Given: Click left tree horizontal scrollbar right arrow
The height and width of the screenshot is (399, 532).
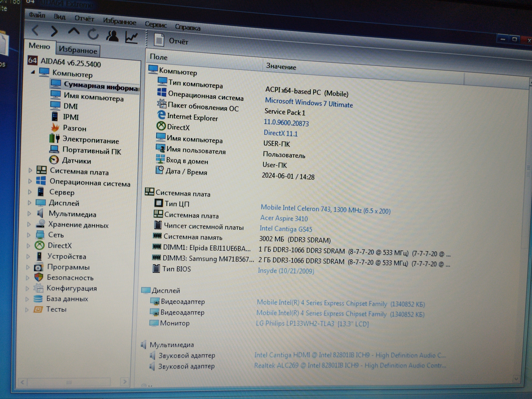Looking at the screenshot, I should (125, 382).
